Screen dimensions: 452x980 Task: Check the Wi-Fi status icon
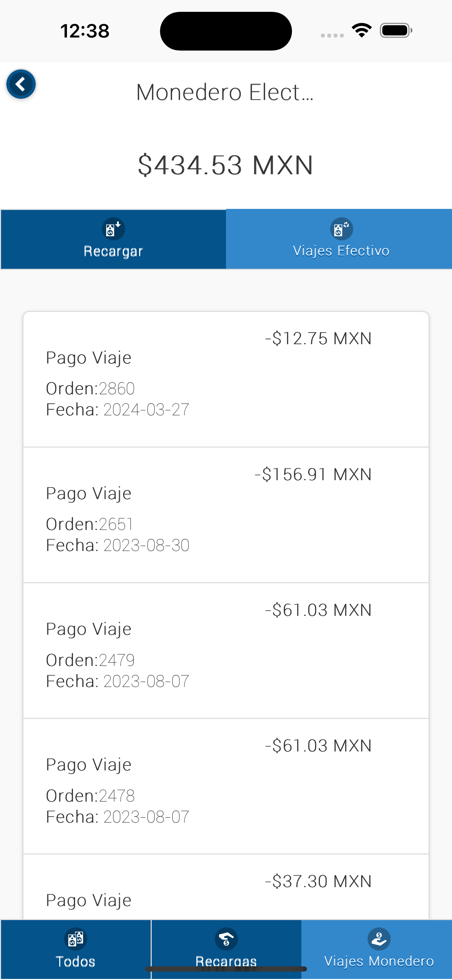click(362, 30)
